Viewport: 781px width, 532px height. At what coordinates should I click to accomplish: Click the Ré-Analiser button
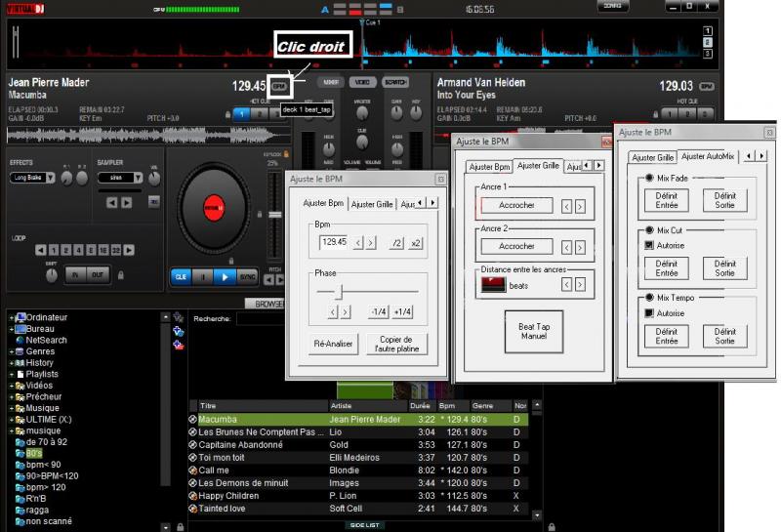333,344
